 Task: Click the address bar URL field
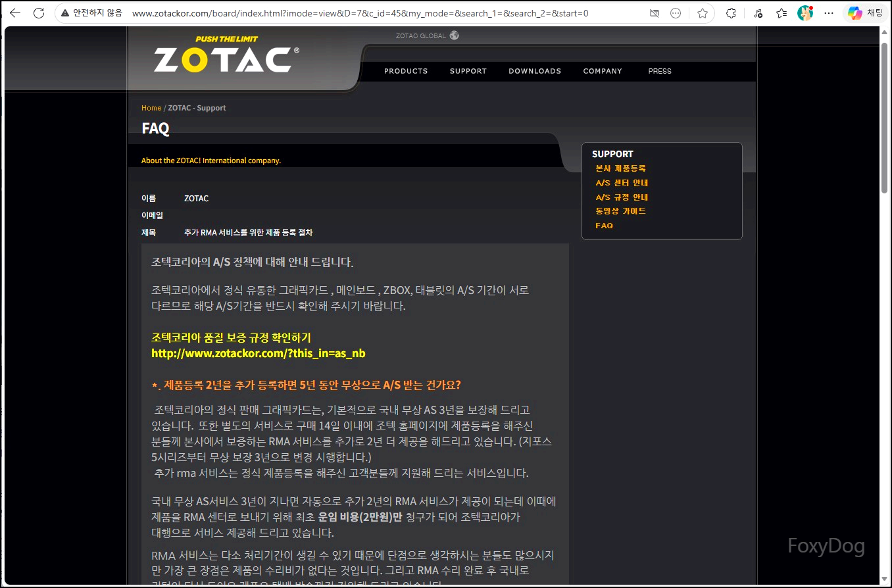coord(385,13)
